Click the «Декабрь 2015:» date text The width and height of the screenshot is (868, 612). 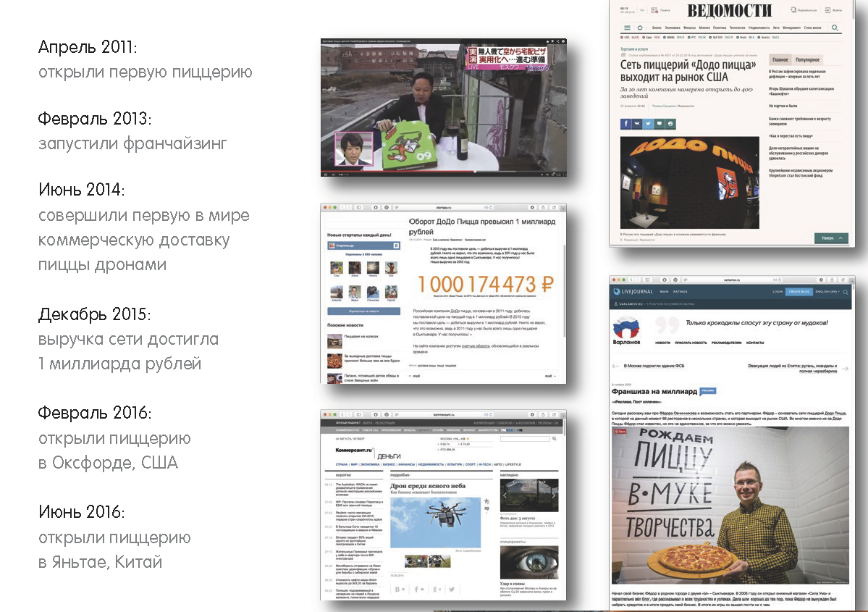[95, 314]
